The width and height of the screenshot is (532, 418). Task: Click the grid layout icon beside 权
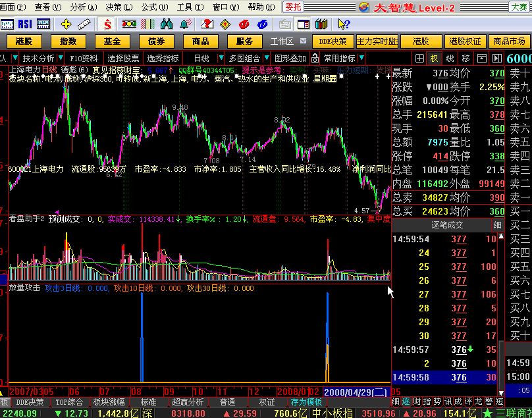click(x=419, y=59)
